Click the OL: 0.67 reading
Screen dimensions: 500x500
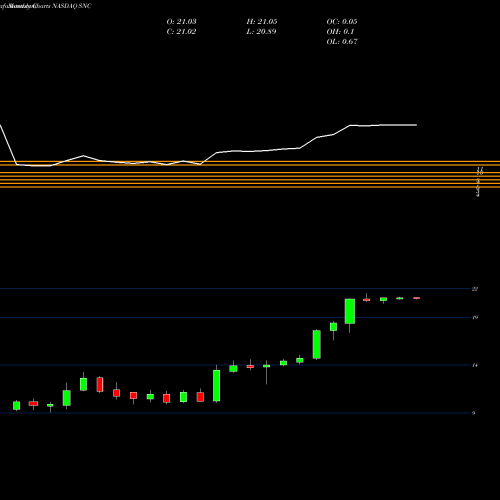coord(342,42)
